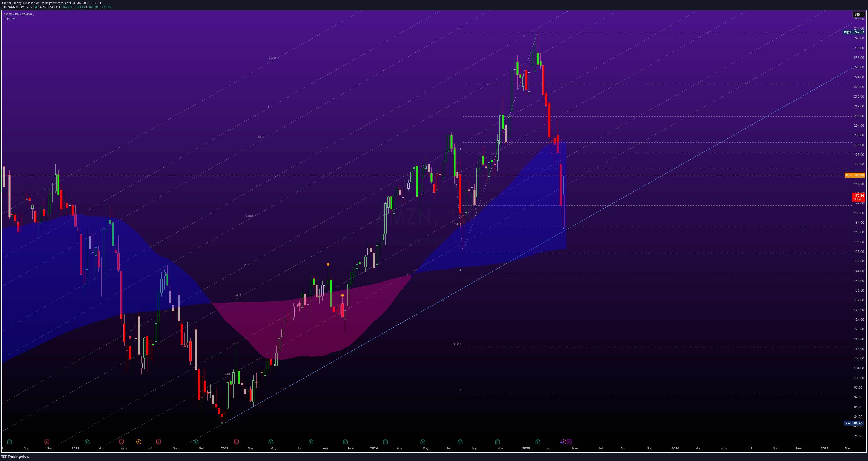The height and width of the screenshot is (461, 868).
Task: Click the 200.00 price axis label
Action: click(859, 135)
